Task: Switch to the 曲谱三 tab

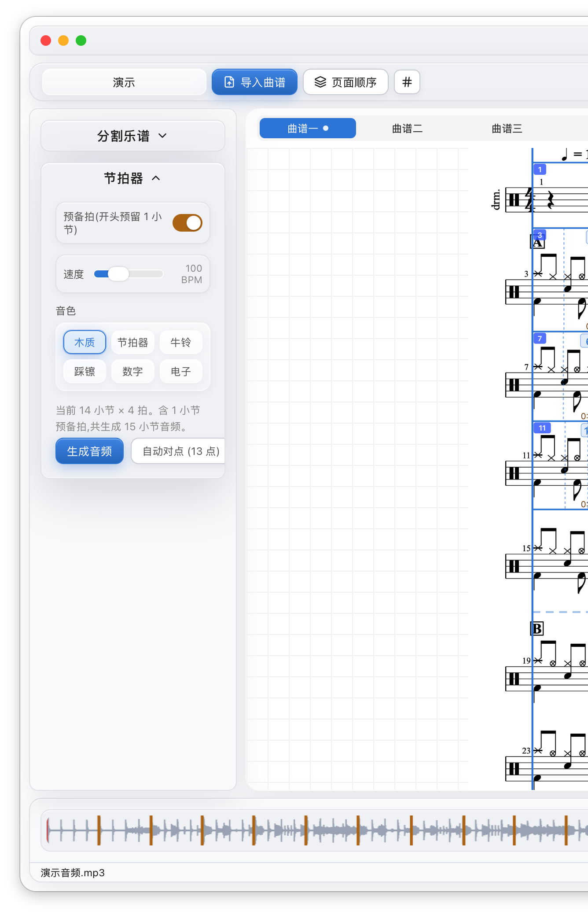Action: (507, 128)
